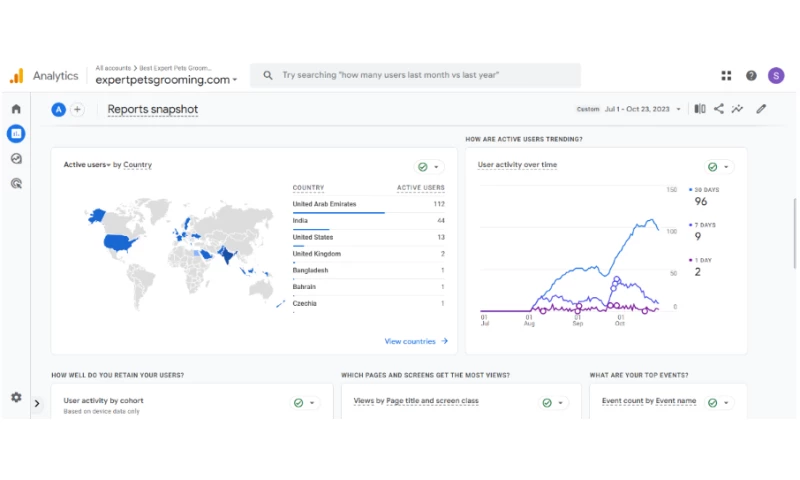The height and width of the screenshot is (480, 800).
Task: Open status dropdown on User activity over time card
Action: click(719, 167)
